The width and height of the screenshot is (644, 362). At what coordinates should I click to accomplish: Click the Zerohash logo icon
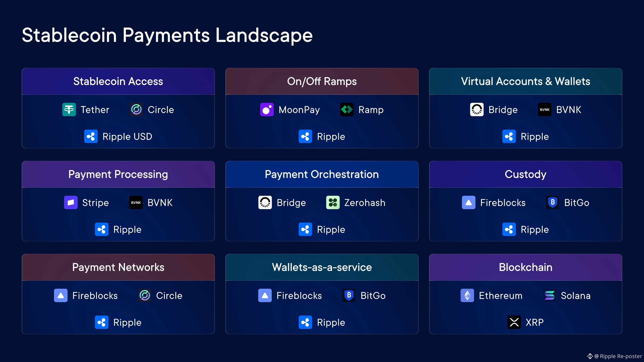point(333,202)
